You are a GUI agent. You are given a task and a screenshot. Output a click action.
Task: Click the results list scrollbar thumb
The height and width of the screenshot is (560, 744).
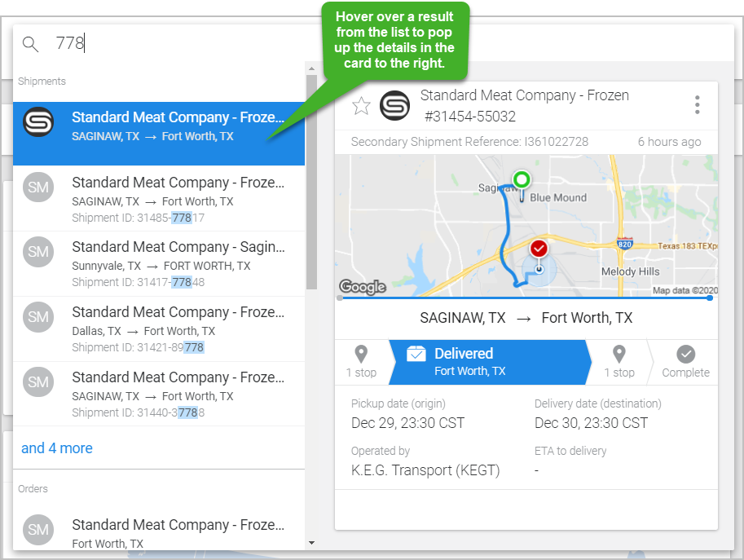311,182
